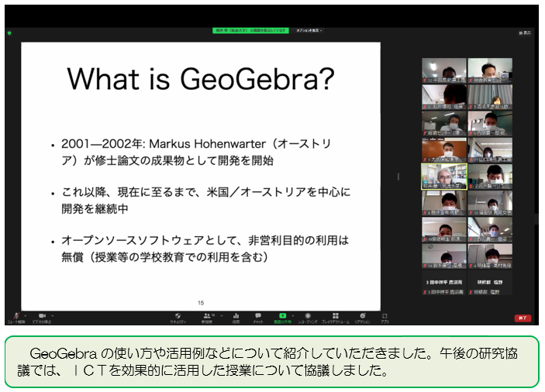The width and height of the screenshot is (545, 392).
Task: Open the Apps icon in meeting toolbar
Action: [x=385, y=316]
